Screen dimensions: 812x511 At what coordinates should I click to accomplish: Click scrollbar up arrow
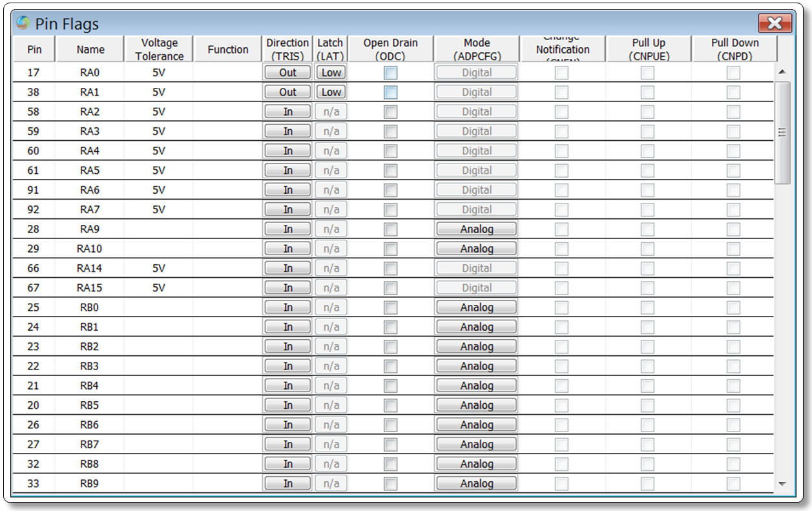782,71
